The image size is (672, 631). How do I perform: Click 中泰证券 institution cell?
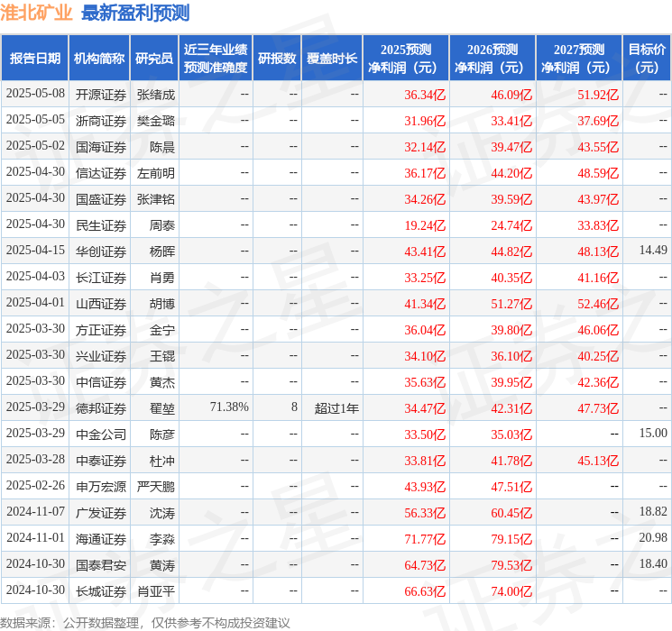coord(101,460)
